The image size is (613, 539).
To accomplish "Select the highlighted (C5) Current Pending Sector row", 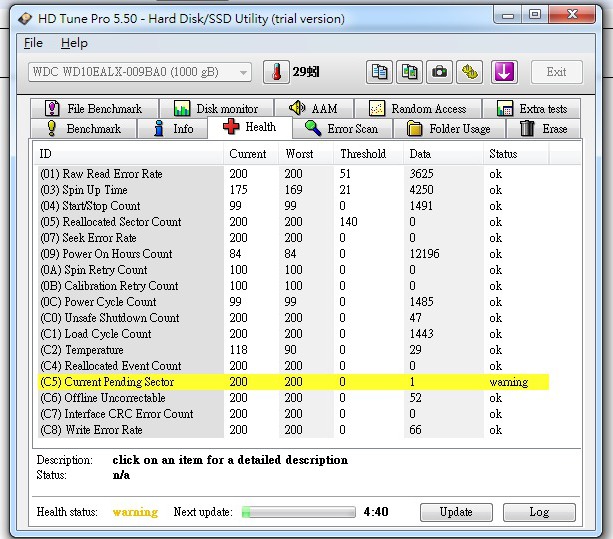I will pos(293,382).
